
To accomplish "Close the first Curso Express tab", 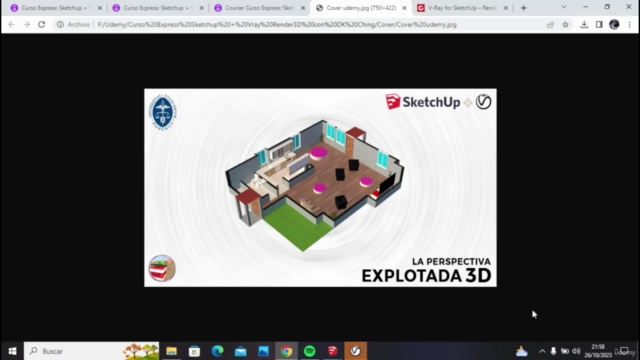I will (x=100, y=8).
